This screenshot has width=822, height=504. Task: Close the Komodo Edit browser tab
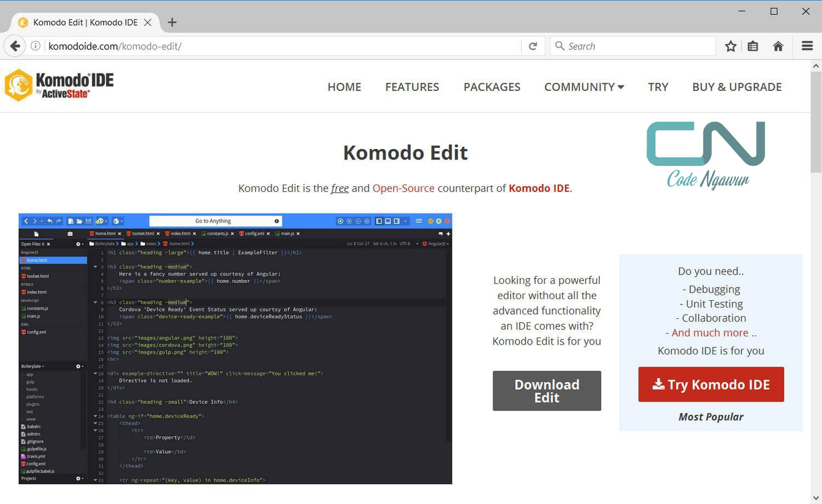coord(148,22)
